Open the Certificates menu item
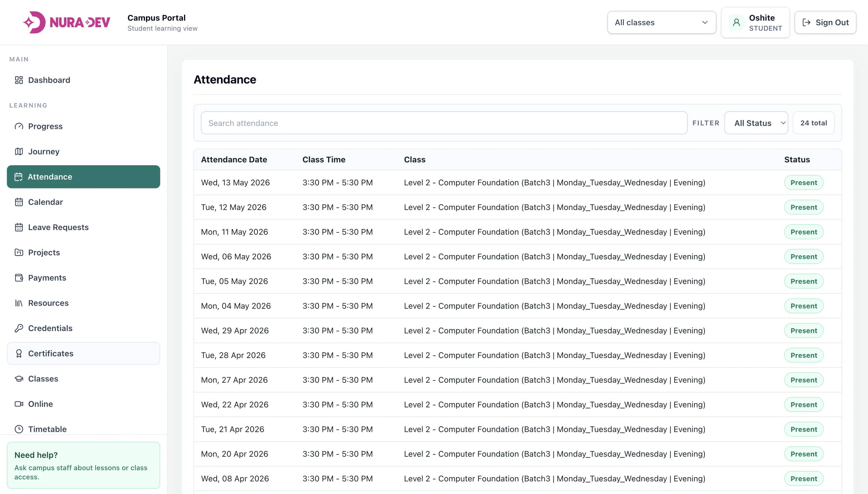Screen dimensions: 868x494 (84, 353)
